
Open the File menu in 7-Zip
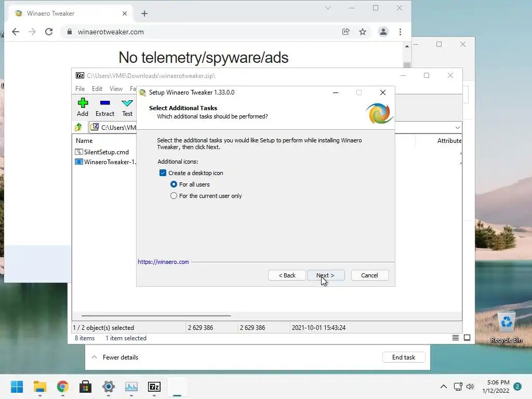coord(80,88)
